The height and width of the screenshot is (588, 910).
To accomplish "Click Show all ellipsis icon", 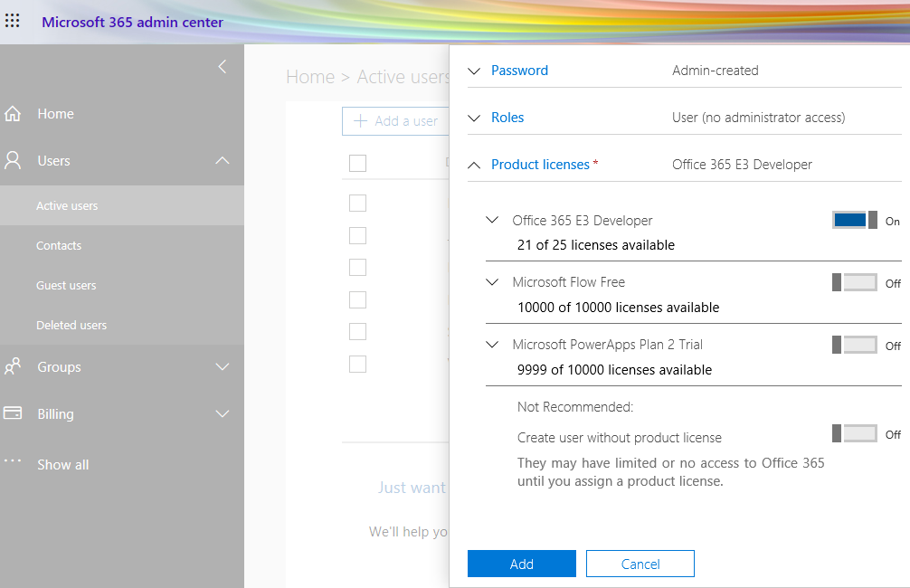I will 13,463.
